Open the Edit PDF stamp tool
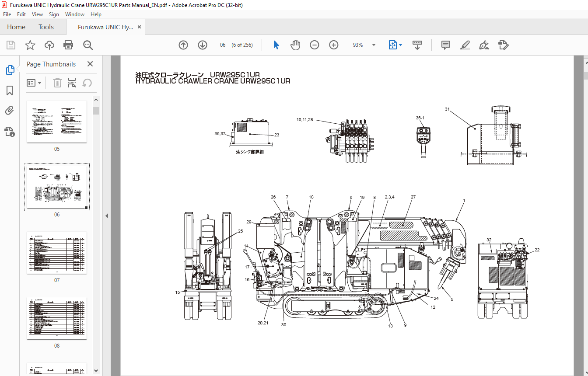The image size is (588, 376). 503,45
